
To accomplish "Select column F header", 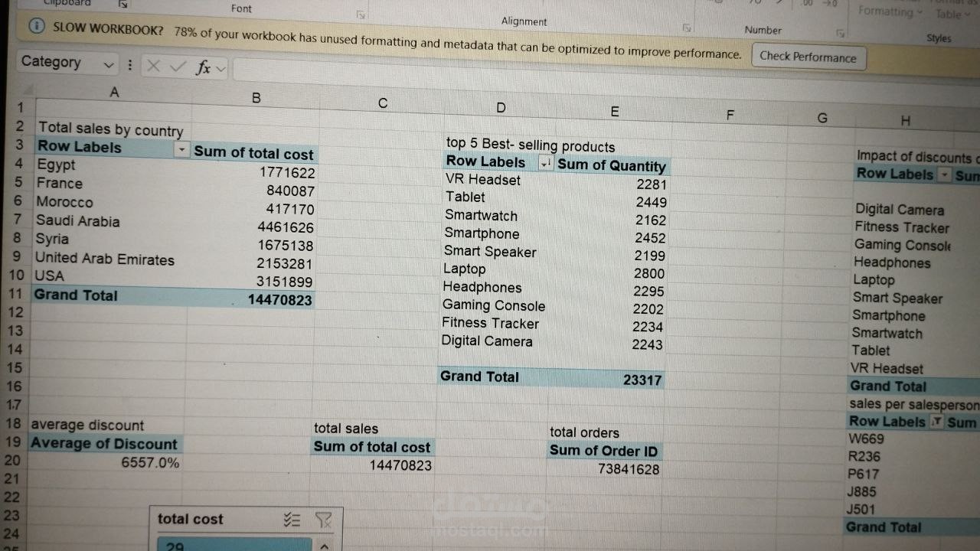I will (x=730, y=115).
